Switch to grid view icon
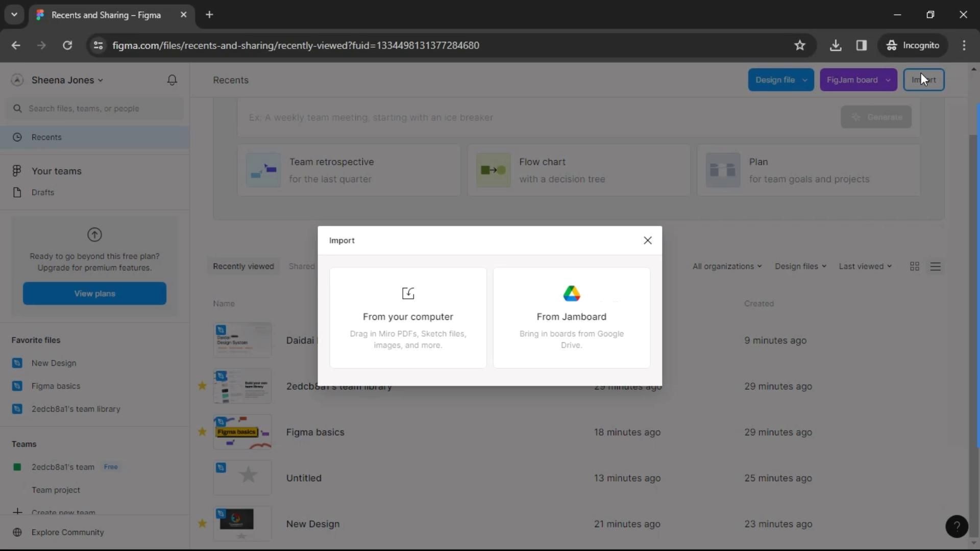This screenshot has height=551, width=980. pos(914,266)
